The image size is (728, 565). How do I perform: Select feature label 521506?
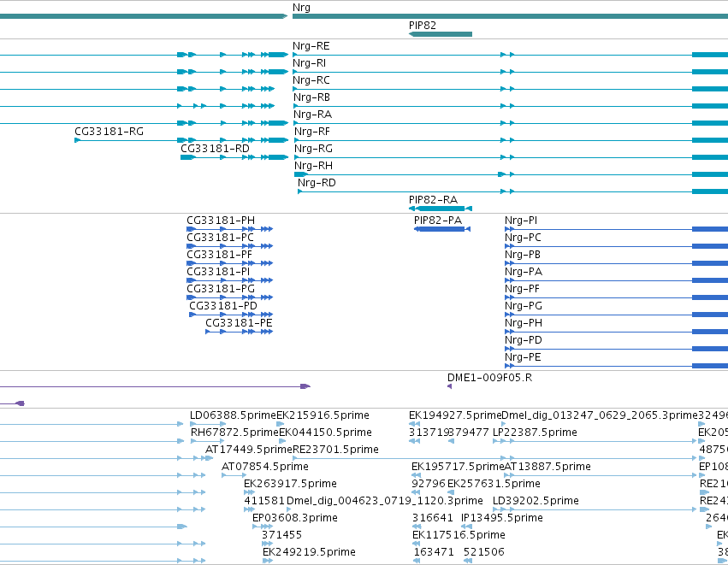click(484, 552)
